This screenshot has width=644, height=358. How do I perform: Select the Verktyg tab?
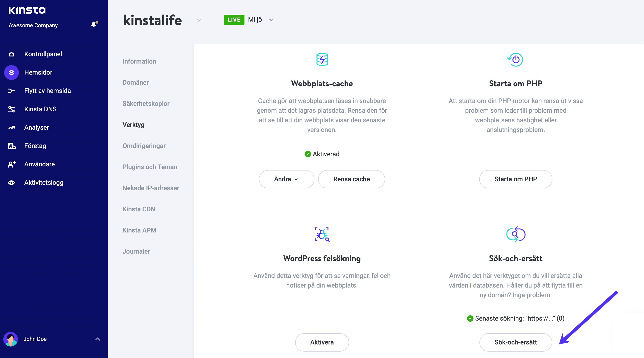click(134, 125)
